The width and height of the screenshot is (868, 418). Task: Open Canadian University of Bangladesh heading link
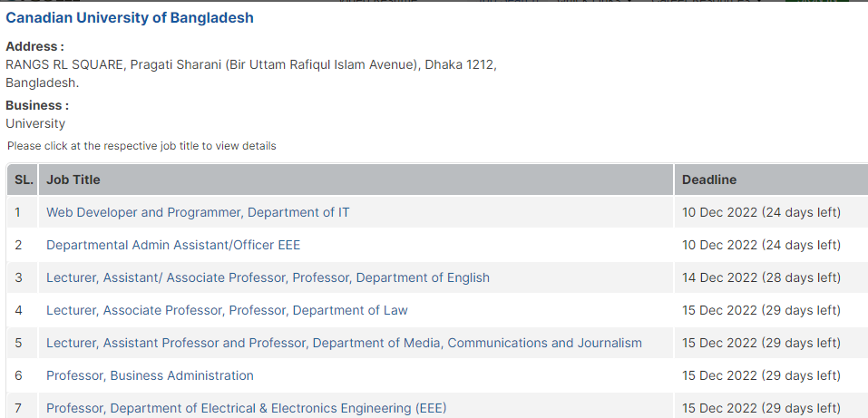click(130, 18)
